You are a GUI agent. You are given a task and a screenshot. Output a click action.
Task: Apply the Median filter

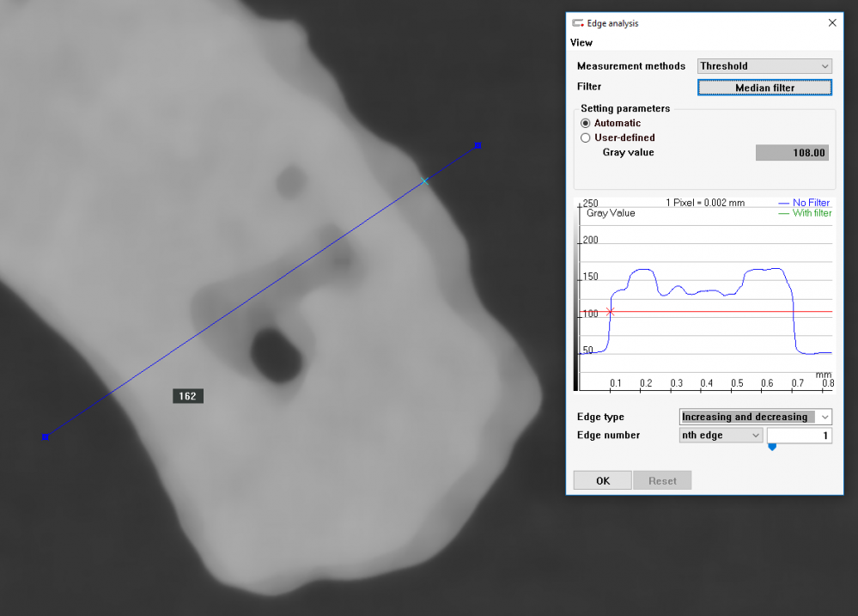(764, 87)
